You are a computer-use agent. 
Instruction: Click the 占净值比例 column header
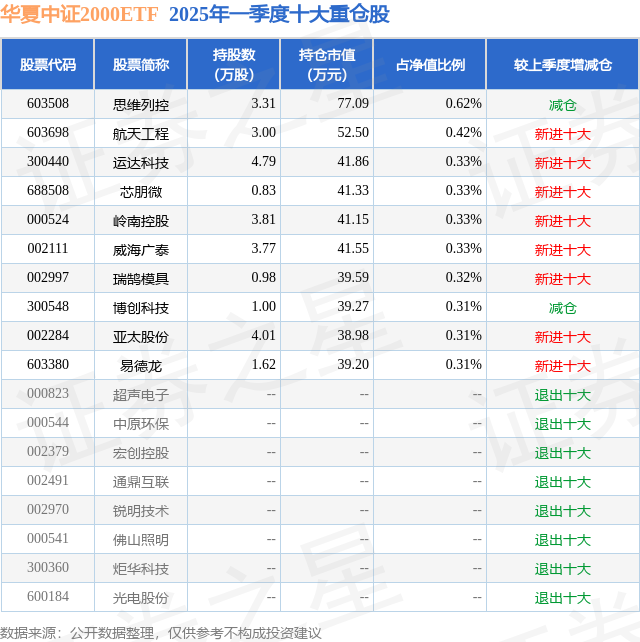[x=430, y=64]
